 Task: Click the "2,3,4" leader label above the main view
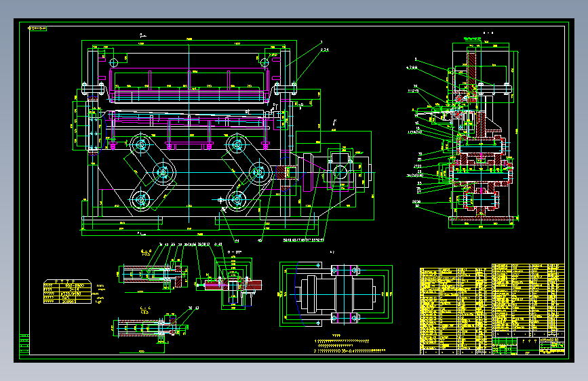click(x=324, y=49)
